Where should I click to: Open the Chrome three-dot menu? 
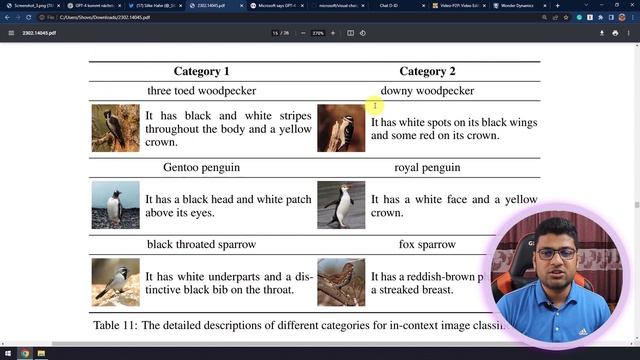[633, 18]
